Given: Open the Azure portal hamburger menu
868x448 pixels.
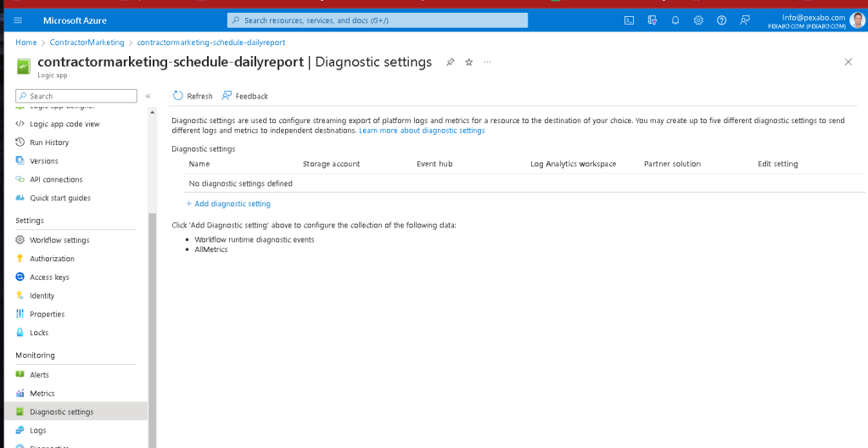Looking at the screenshot, I should [18, 20].
